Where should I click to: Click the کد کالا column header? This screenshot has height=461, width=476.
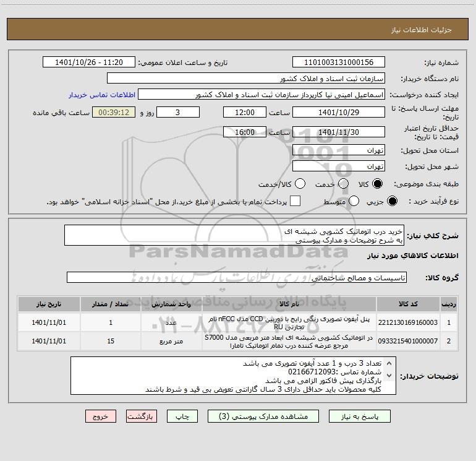[x=408, y=304]
